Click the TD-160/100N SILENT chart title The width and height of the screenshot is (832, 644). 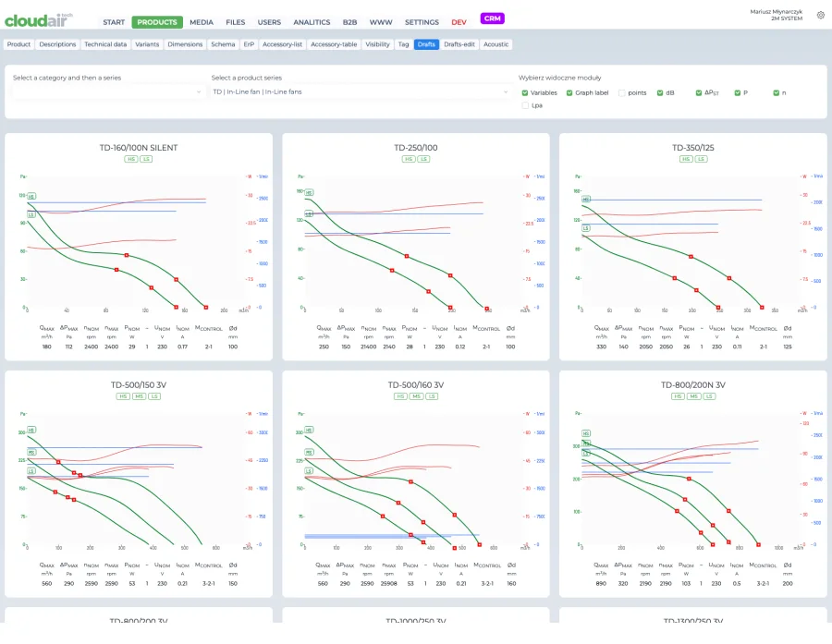(x=139, y=148)
